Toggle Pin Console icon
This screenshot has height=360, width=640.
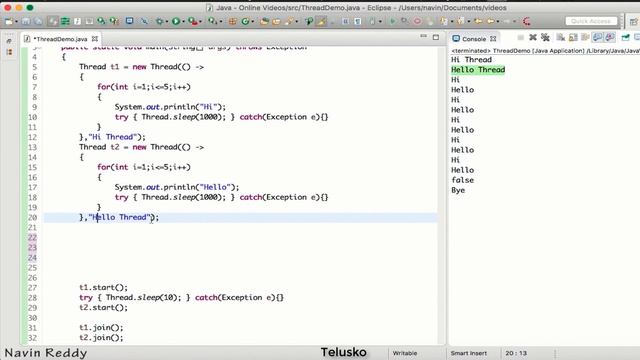point(625,38)
